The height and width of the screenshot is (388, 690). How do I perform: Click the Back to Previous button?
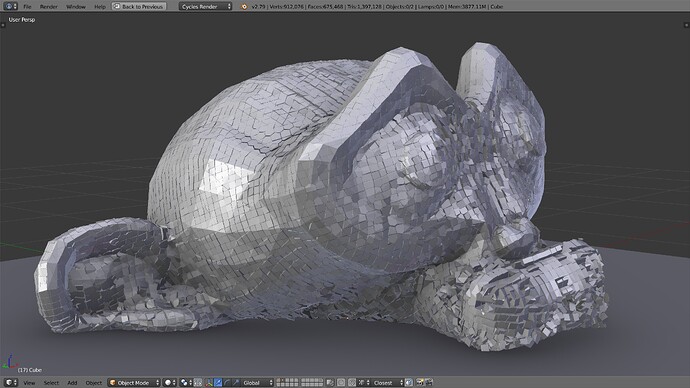139,7
